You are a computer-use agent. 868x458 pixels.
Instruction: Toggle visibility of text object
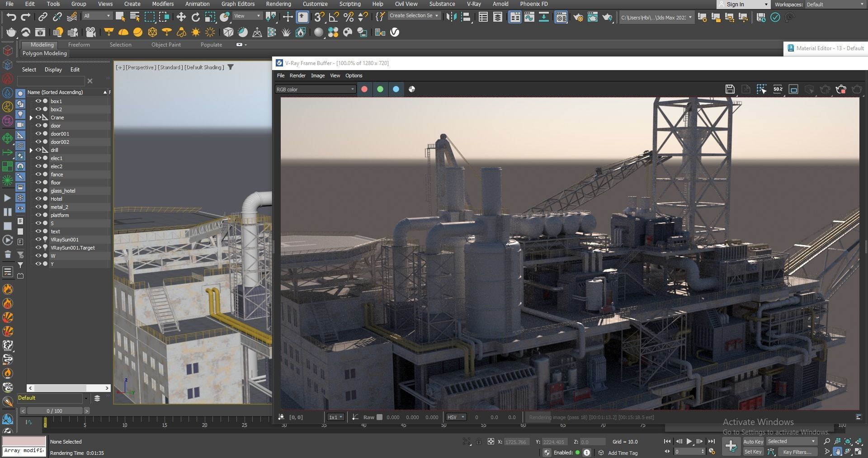tap(38, 231)
